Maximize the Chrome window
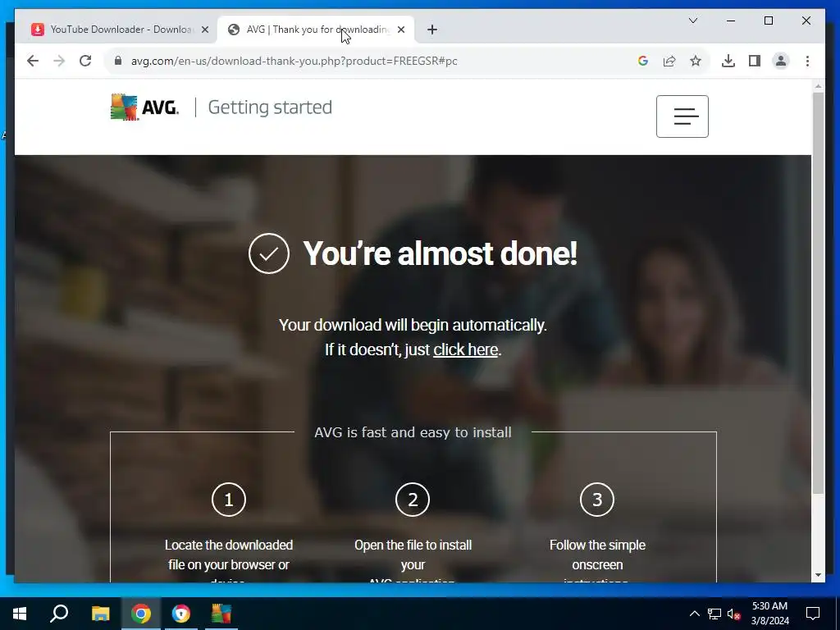This screenshot has height=630, width=840. click(768, 21)
